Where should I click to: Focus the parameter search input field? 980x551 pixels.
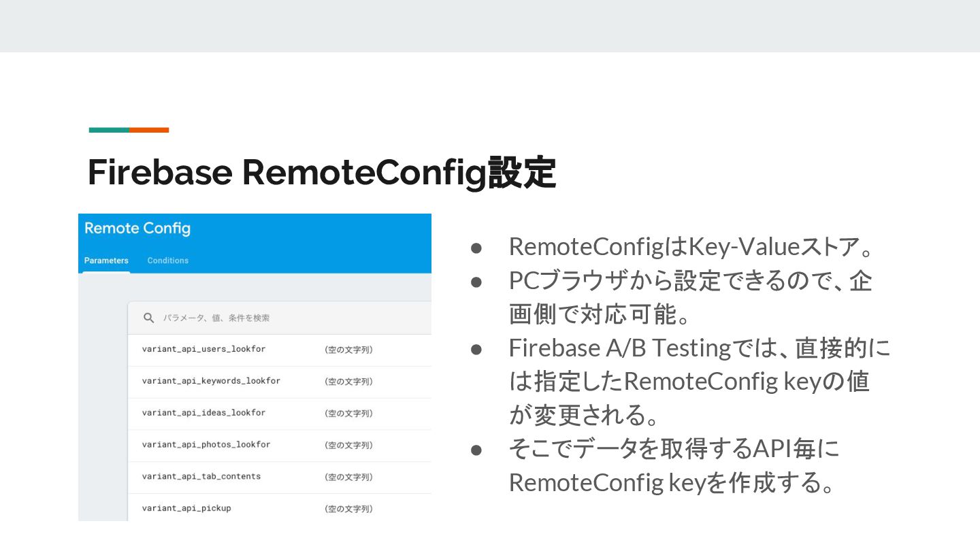click(x=272, y=318)
